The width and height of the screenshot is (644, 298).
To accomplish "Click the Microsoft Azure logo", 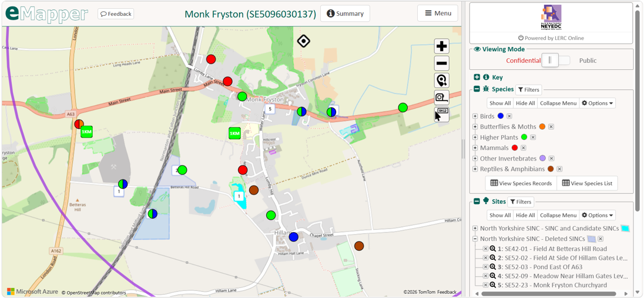I will 32,292.
